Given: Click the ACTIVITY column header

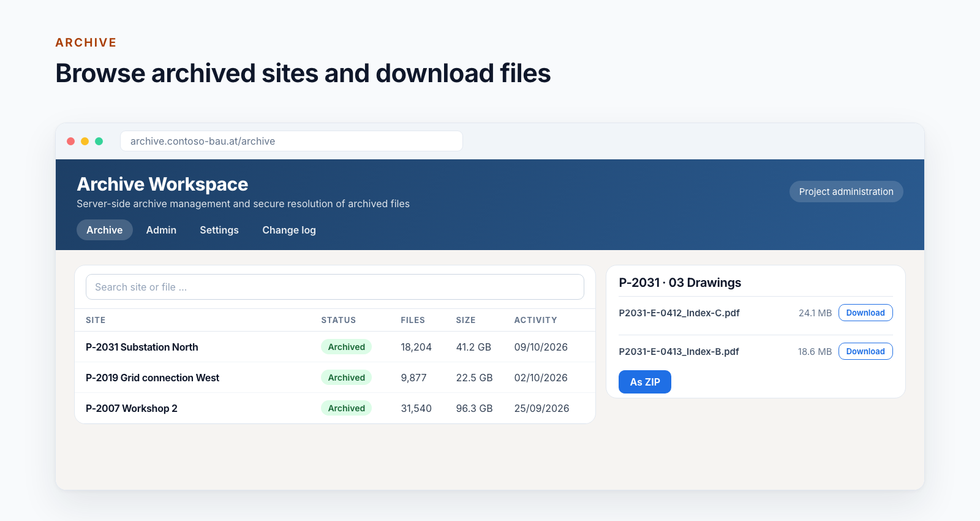Looking at the screenshot, I should click(536, 320).
